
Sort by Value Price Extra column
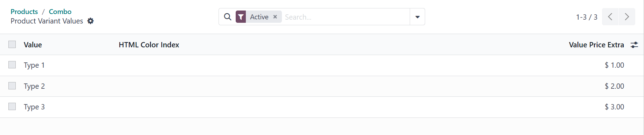pyautogui.click(x=596, y=45)
